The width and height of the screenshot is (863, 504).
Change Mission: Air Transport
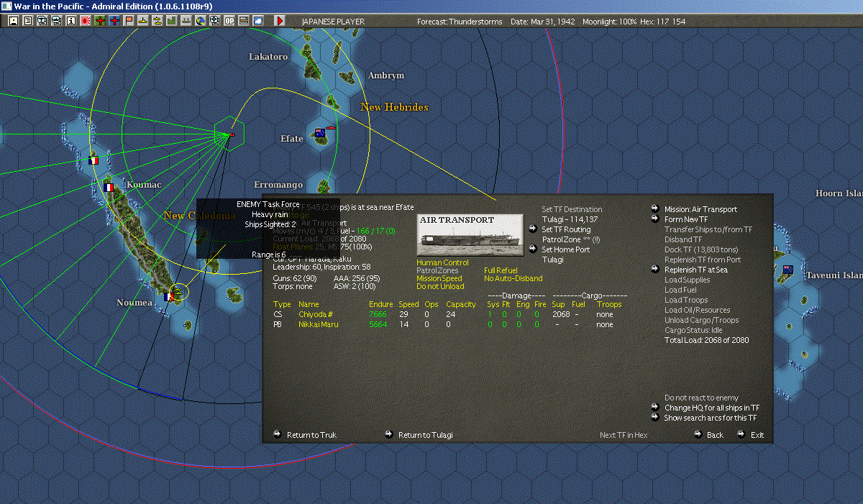700,209
